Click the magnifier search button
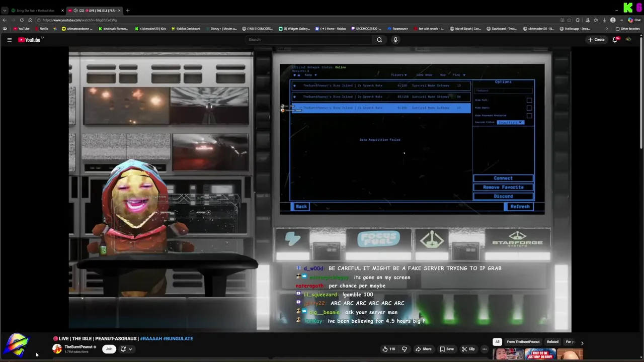This screenshot has height=362, width=644. pos(379,40)
